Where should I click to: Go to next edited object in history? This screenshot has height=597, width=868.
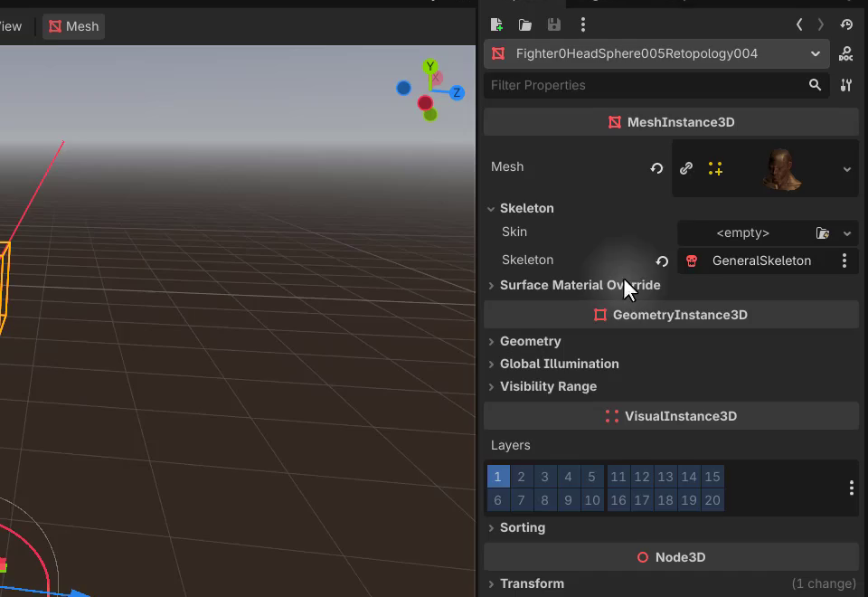820,24
